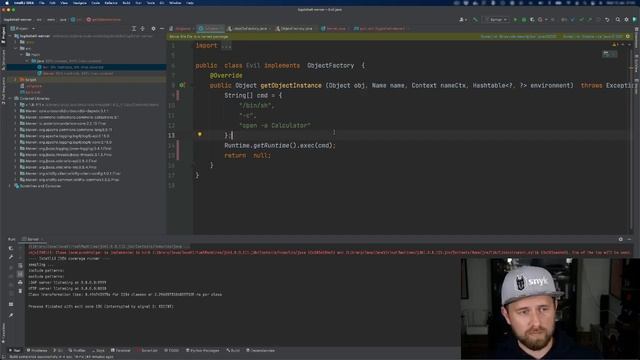Open the TODO tool window button
This screenshot has width=640, height=360.
(x=172, y=351)
